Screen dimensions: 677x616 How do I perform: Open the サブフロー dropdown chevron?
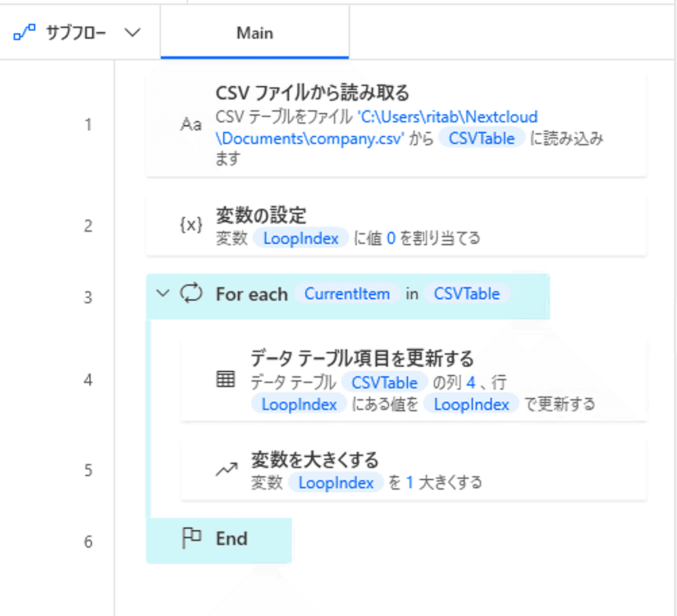coord(133,33)
